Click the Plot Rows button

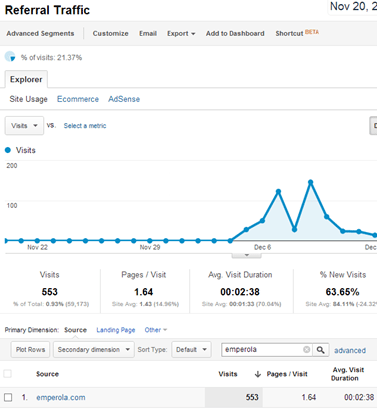tap(30, 349)
